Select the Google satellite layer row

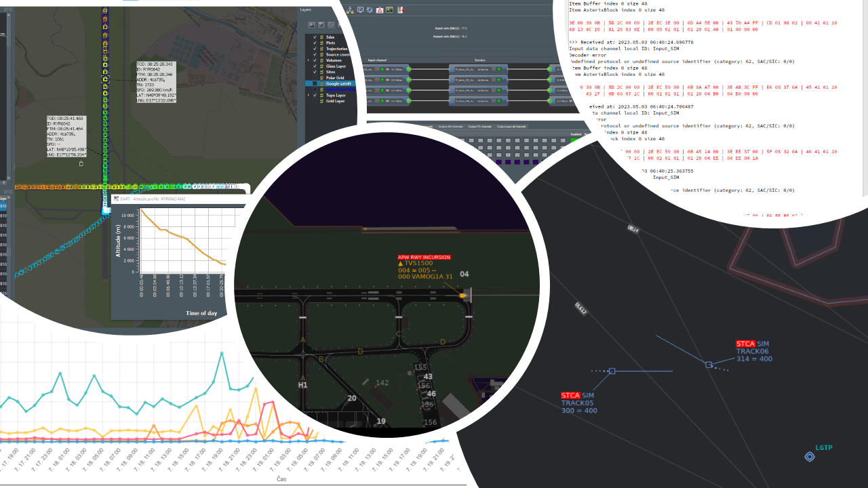pyautogui.click(x=338, y=83)
